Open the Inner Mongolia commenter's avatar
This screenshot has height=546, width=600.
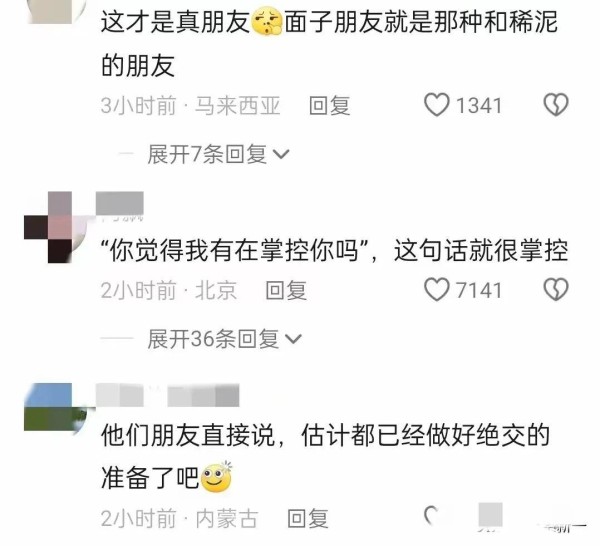coord(55,409)
